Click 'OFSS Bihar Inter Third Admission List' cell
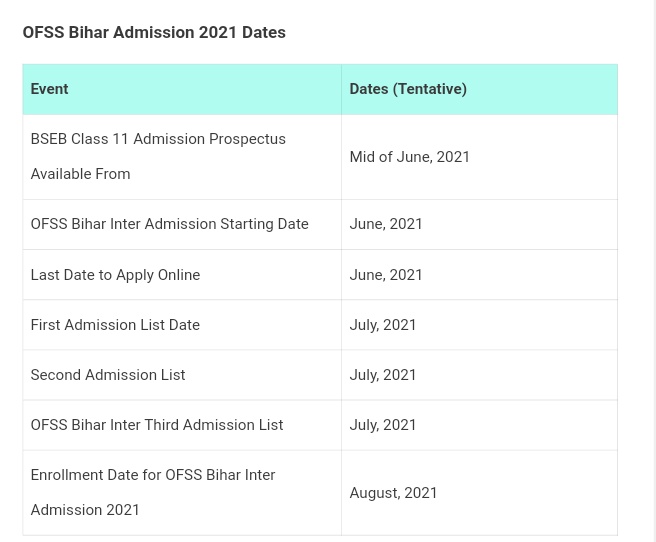Image resolution: width=656 pixels, height=542 pixels. (157, 425)
